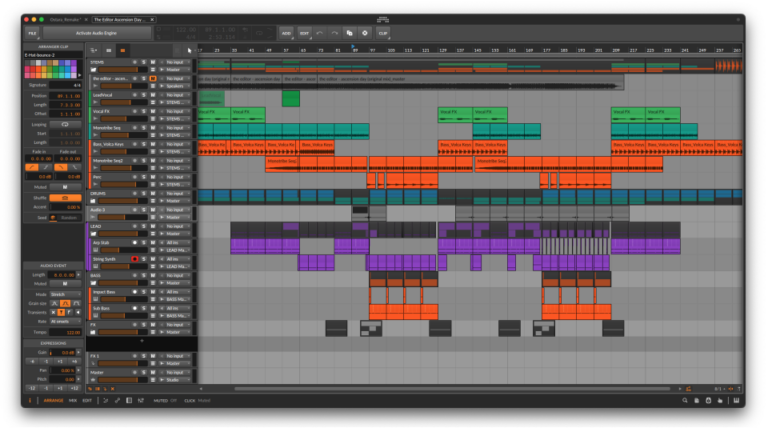768x432 pixels.
Task: Click the orange X icon below the track list
Action: click(x=113, y=389)
